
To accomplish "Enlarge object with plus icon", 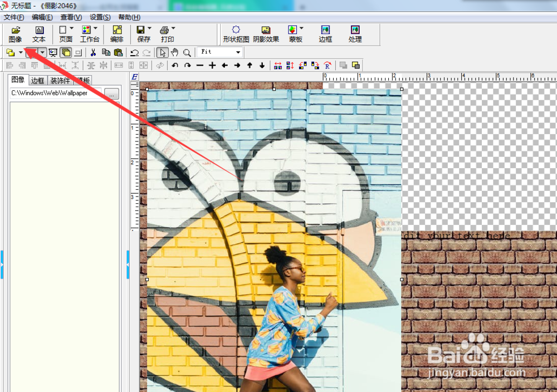I will pos(212,65).
